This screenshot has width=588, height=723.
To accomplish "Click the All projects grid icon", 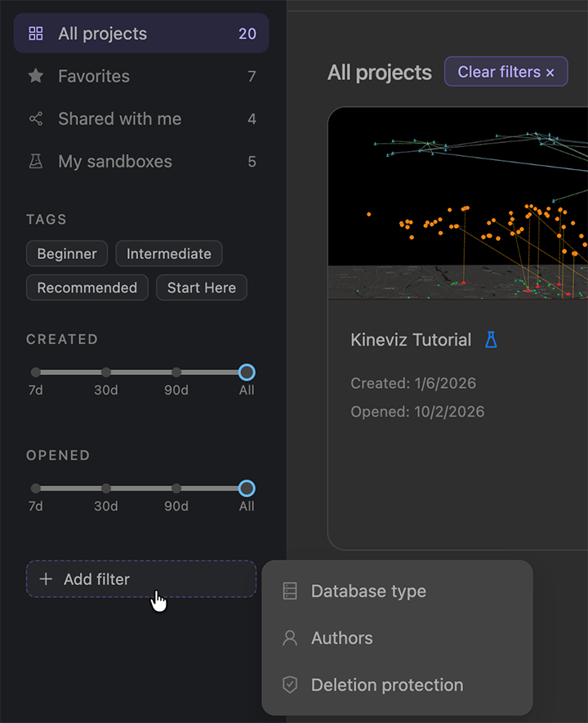I will pos(35,33).
